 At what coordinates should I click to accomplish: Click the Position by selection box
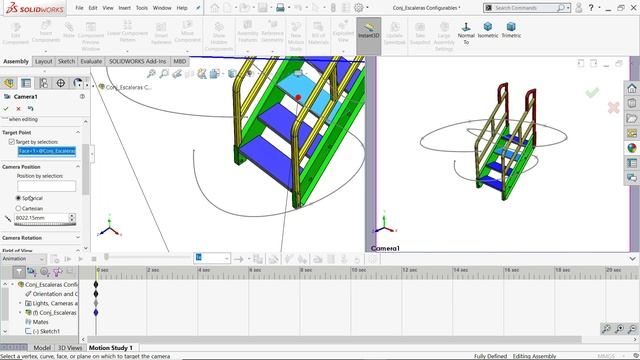point(46,186)
